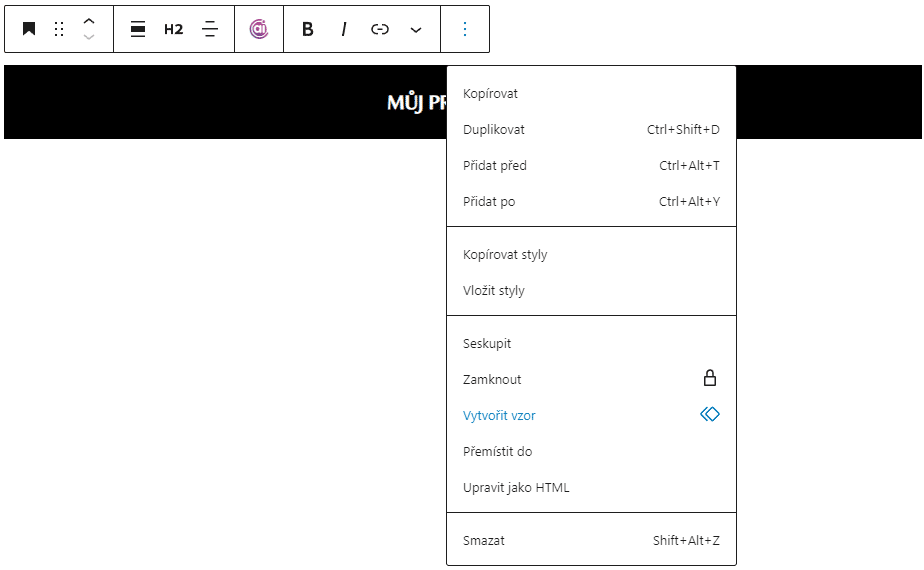This screenshot has width=924, height=570.
Task: Change heading level via H2 button
Action: [x=174, y=29]
